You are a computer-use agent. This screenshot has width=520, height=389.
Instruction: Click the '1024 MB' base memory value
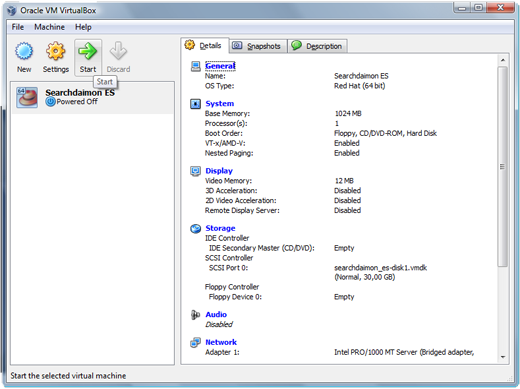click(348, 114)
